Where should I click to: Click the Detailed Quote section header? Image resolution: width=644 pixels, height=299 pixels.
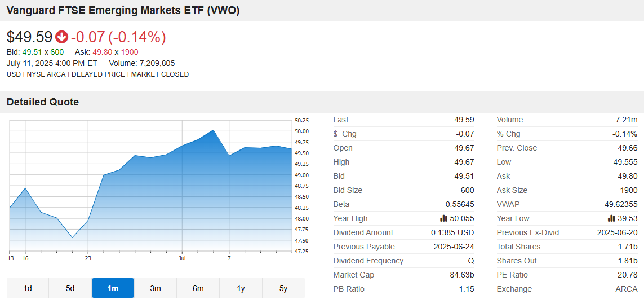point(43,102)
